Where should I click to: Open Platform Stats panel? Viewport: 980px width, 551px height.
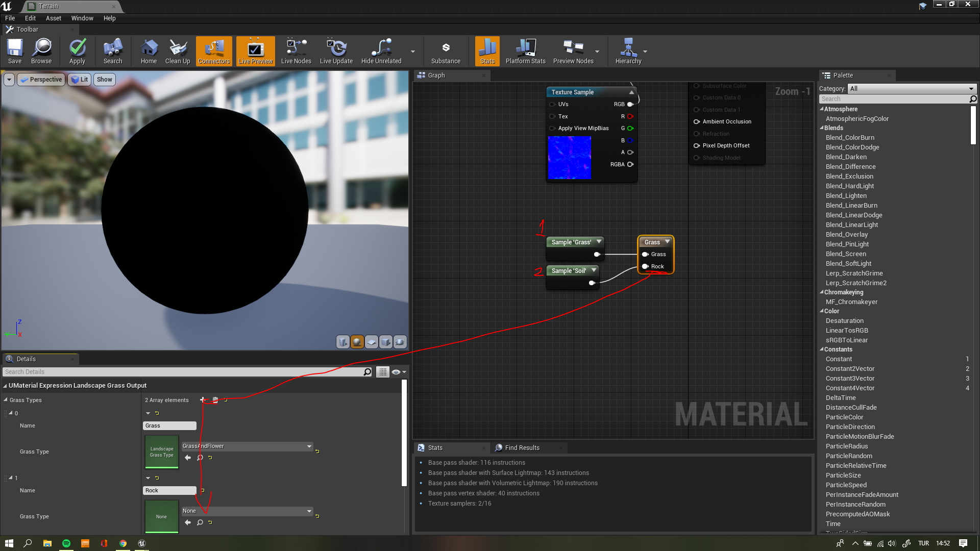(x=525, y=51)
